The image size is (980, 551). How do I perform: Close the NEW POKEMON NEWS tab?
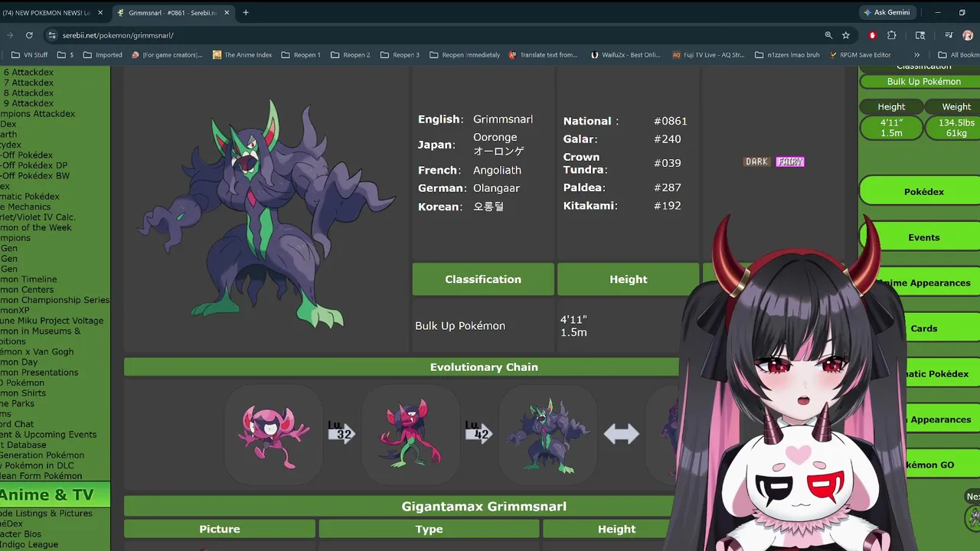click(100, 13)
